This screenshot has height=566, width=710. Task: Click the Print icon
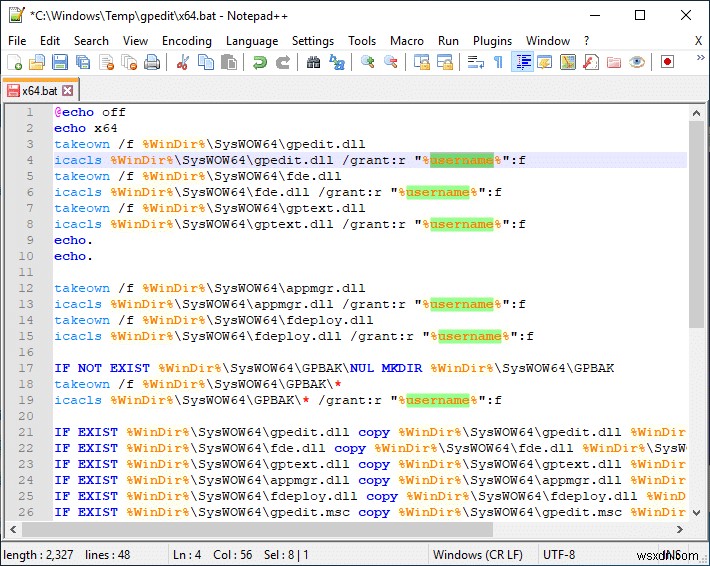152,62
